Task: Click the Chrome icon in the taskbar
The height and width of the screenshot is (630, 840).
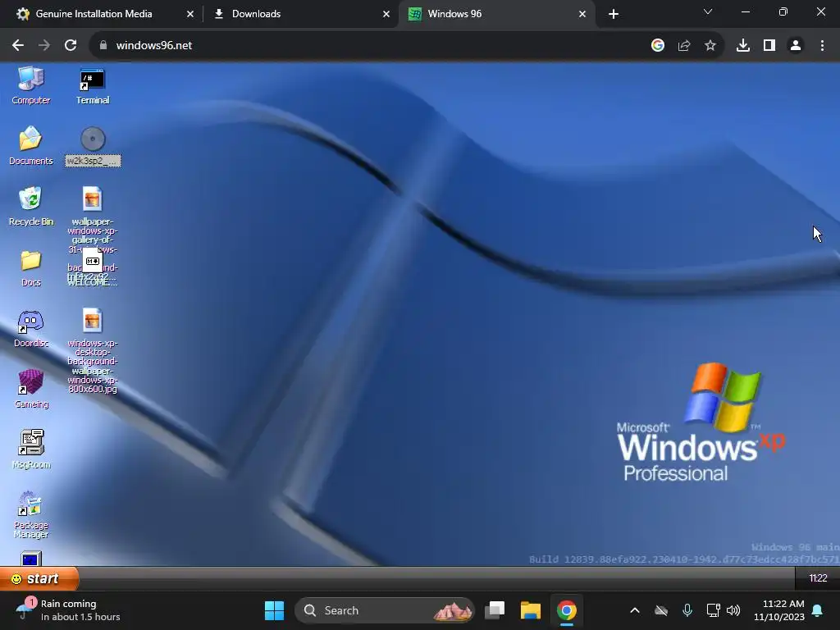Action: (566, 610)
